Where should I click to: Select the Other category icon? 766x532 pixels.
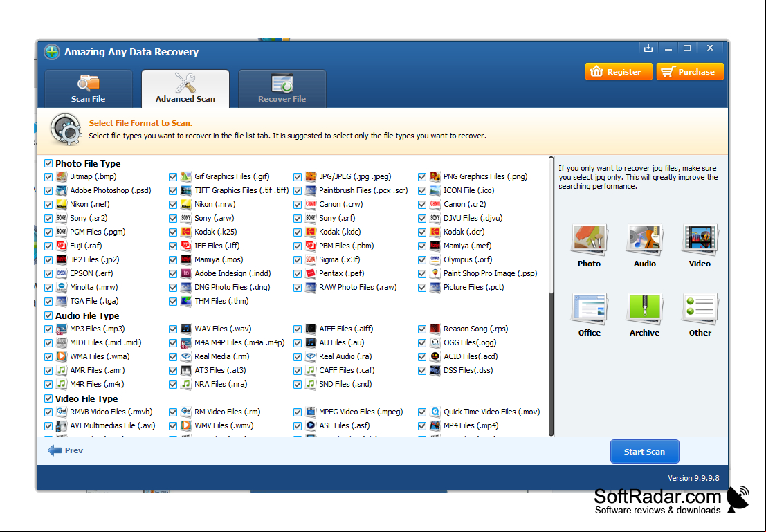pyautogui.click(x=700, y=309)
